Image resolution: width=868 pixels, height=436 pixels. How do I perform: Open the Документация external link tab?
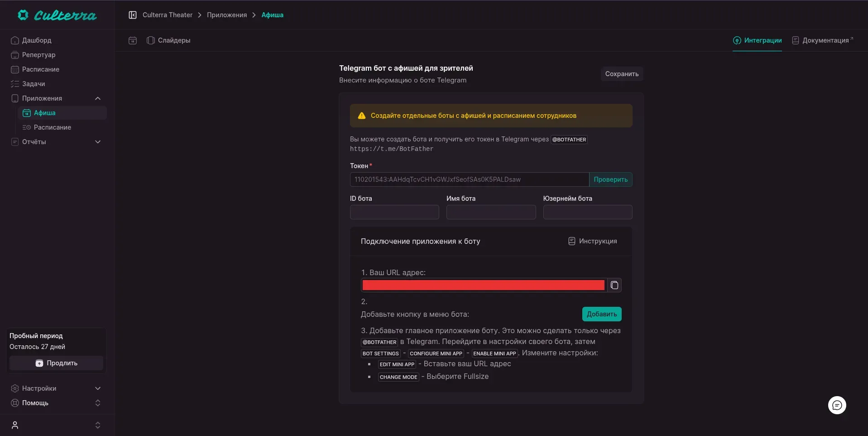point(823,40)
